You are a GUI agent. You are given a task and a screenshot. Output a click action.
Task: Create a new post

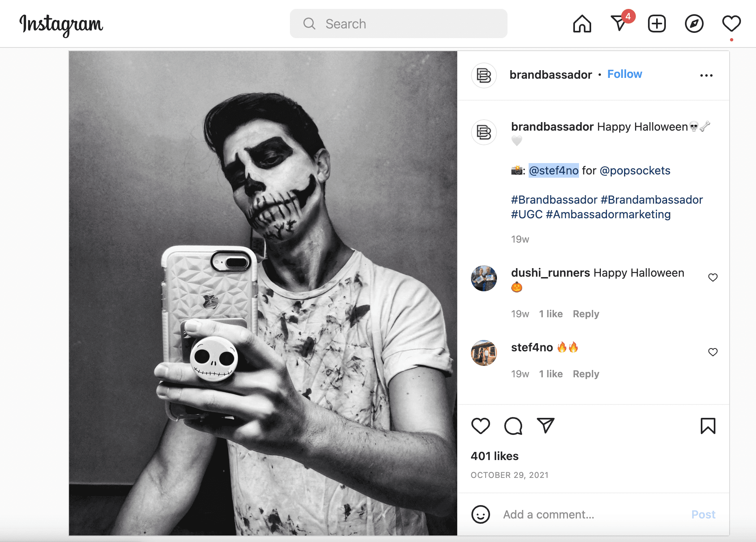(657, 24)
